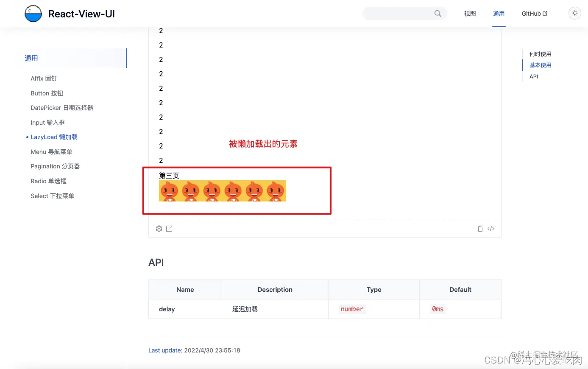Open the demo in CodeSandbox
The image size is (588, 369).
(x=159, y=228)
